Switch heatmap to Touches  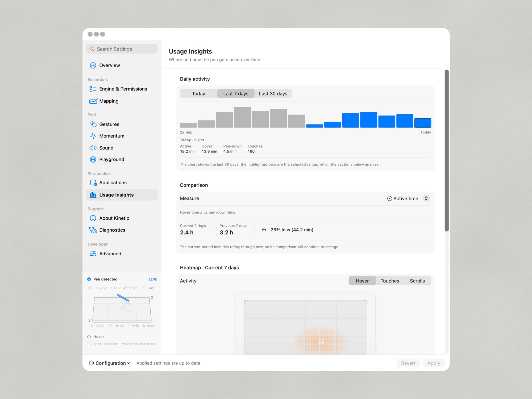point(390,281)
